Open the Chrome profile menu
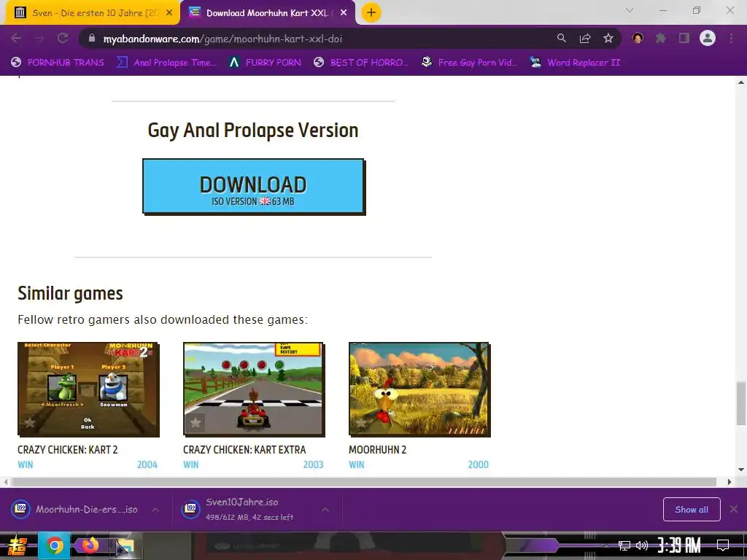 708,38
